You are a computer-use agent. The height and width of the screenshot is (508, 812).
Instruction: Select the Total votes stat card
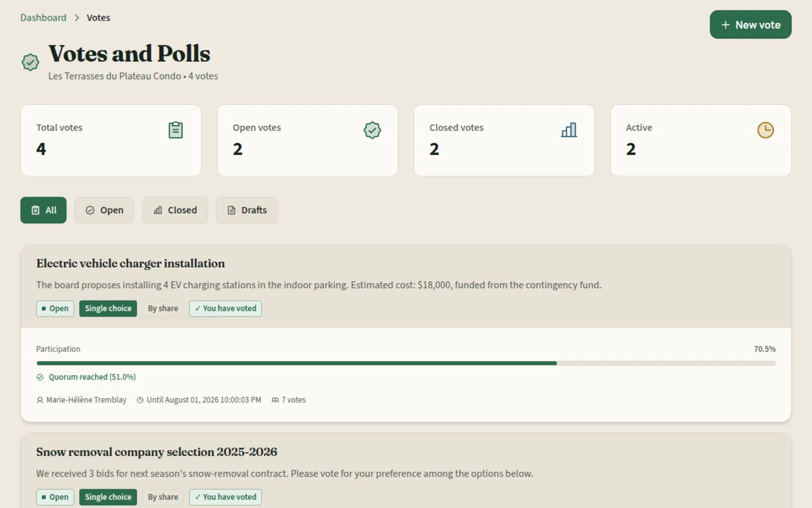click(x=111, y=140)
